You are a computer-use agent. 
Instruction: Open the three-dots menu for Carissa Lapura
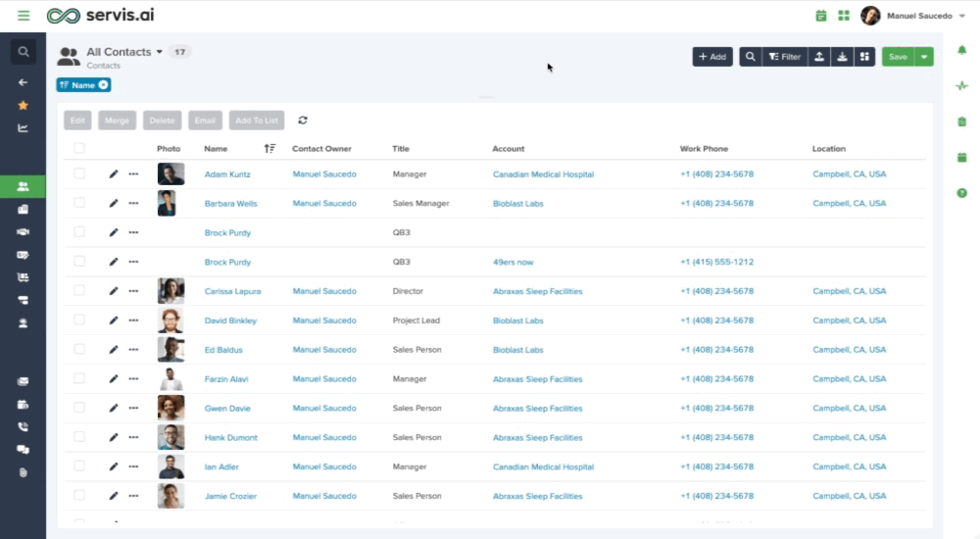pos(133,291)
